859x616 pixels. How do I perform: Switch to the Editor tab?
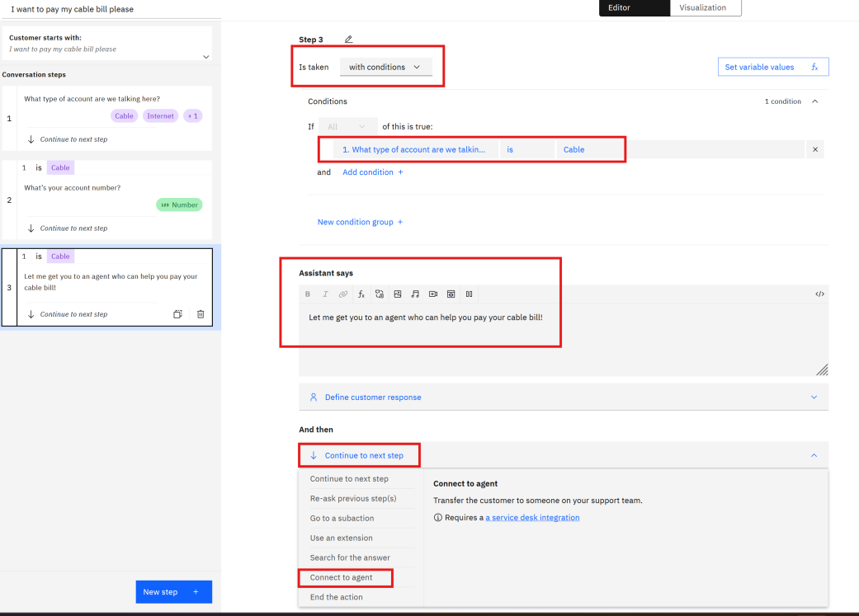pos(635,7)
